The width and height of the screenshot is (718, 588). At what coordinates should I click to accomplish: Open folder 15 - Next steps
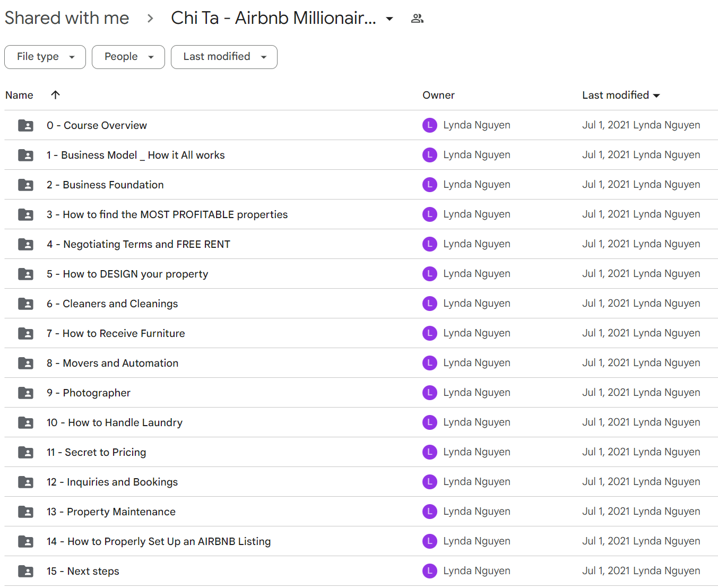[x=83, y=571]
